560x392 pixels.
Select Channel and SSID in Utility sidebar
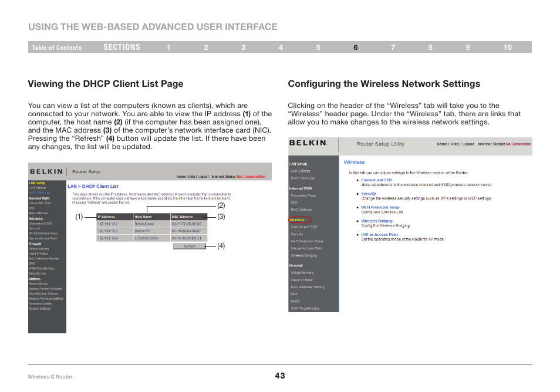304,227
